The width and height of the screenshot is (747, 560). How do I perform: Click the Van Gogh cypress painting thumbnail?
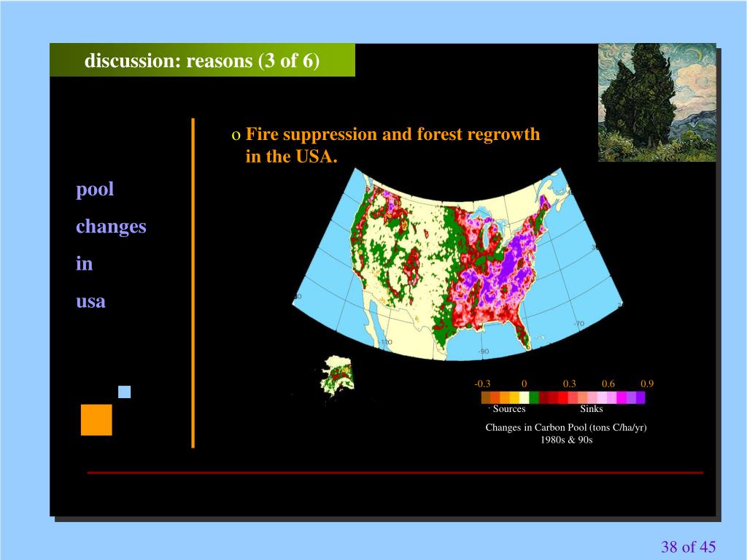(657, 102)
